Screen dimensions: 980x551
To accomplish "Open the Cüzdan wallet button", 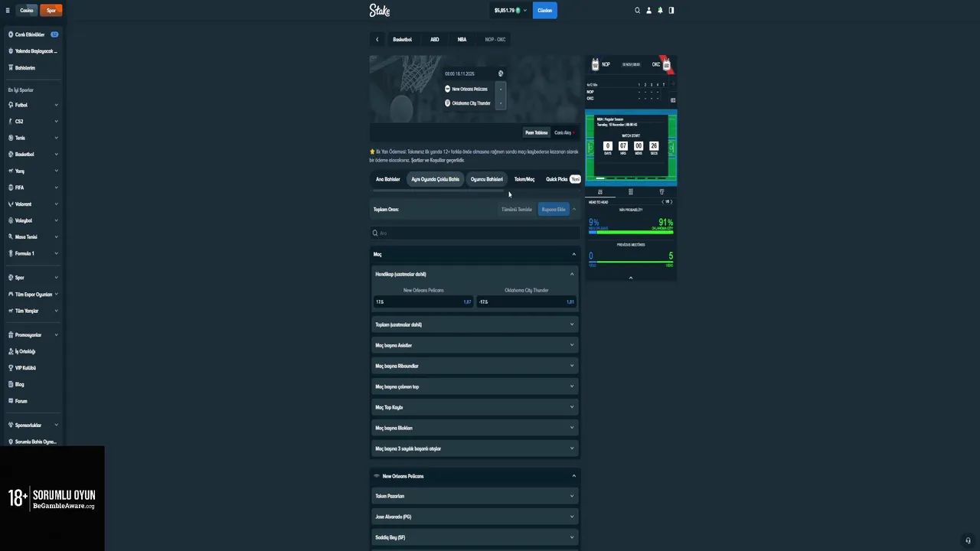I will click(x=544, y=11).
